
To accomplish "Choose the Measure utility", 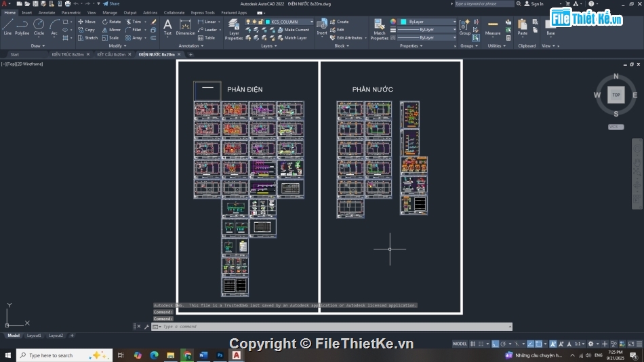I will 493,27.
